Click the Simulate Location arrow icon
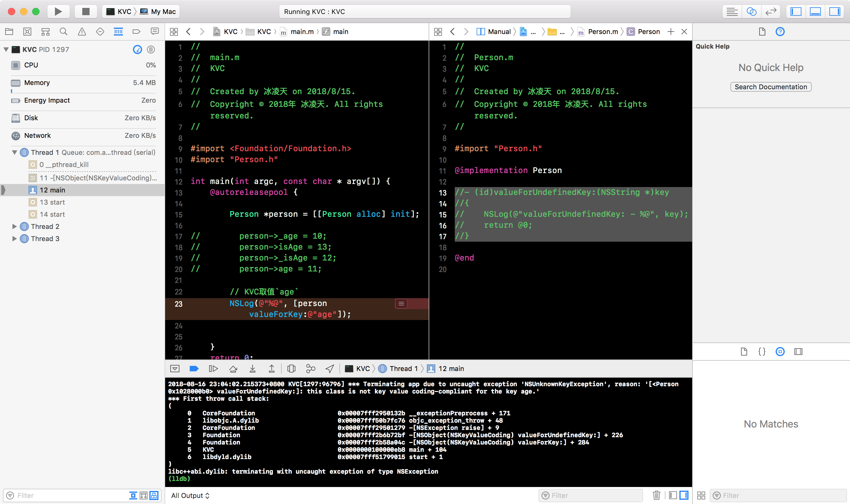The width and height of the screenshot is (850, 504). [329, 369]
